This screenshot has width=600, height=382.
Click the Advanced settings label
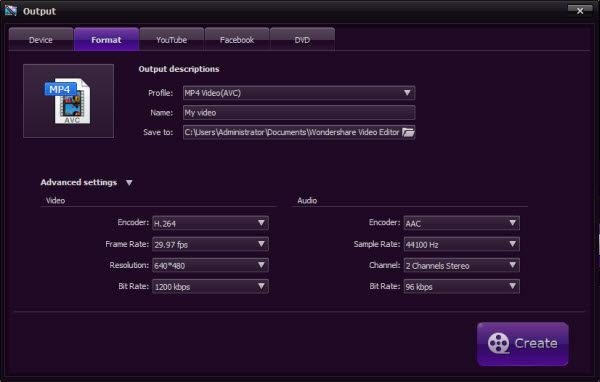[x=78, y=182]
